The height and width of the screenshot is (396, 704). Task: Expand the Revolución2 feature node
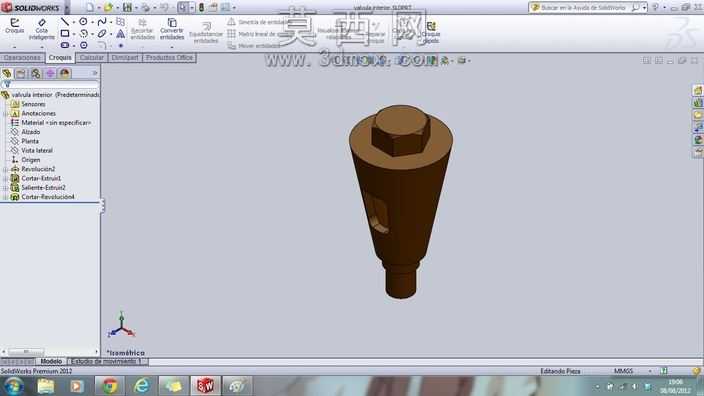pyautogui.click(x=5, y=169)
